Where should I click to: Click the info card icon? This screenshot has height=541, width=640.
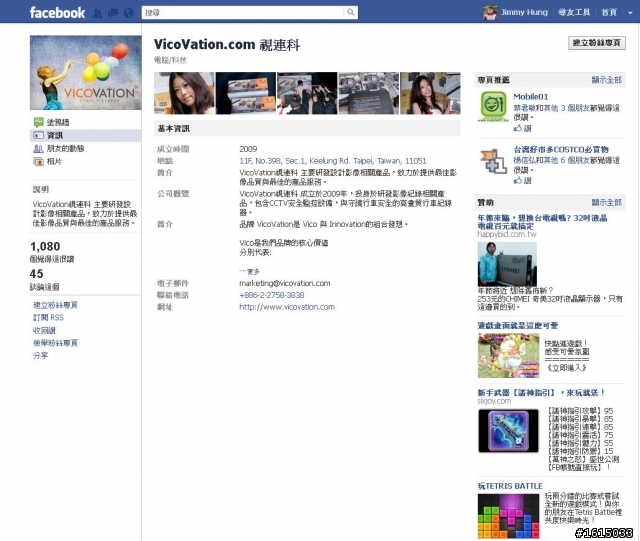point(38,135)
